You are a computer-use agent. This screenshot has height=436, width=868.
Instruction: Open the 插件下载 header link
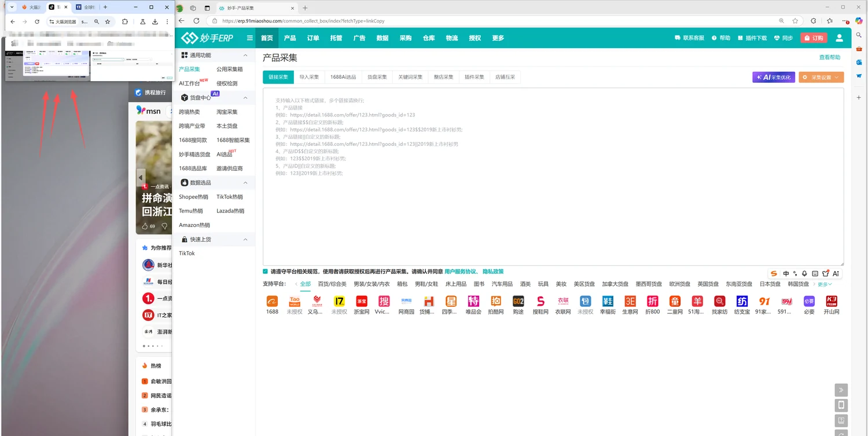(752, 38)
